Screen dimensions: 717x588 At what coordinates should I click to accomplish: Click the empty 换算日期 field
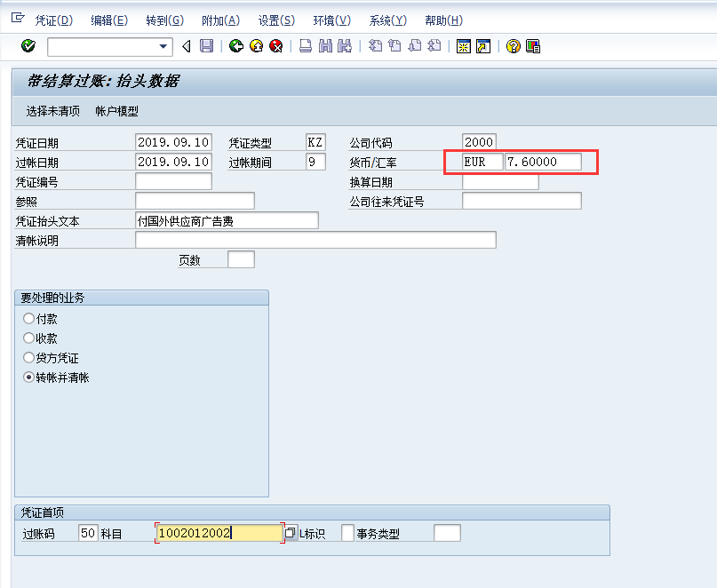point(500,182)
